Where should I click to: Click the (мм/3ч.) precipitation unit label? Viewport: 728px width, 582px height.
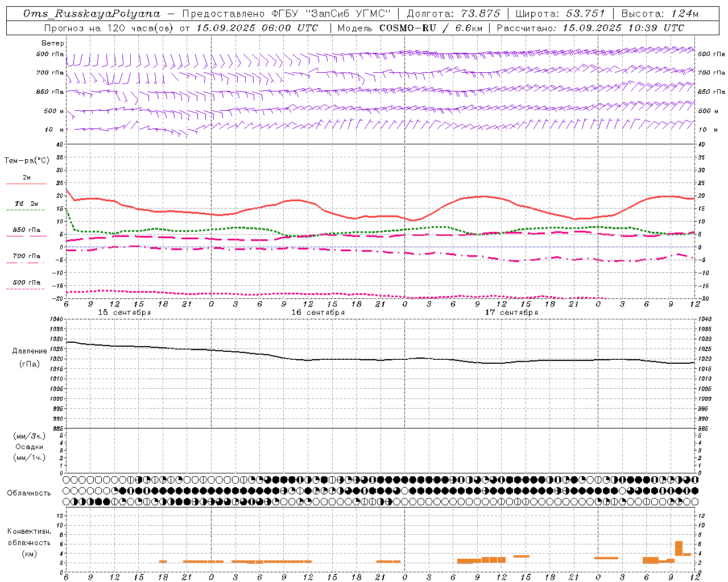pos(30,436)
